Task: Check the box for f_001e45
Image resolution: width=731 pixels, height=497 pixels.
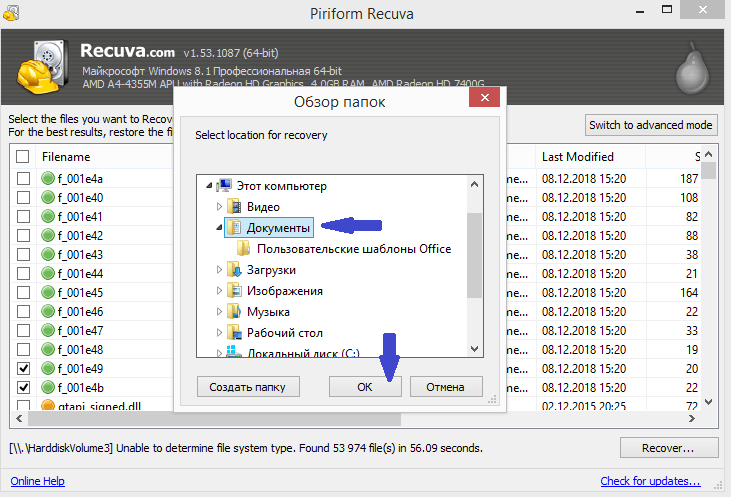Action: coord(23,293)
